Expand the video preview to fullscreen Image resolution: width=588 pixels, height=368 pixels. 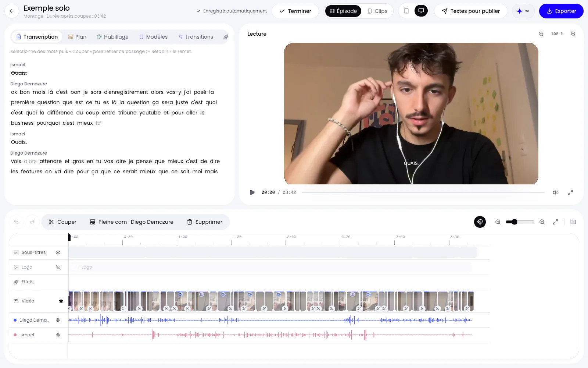(x=570, y=192)
